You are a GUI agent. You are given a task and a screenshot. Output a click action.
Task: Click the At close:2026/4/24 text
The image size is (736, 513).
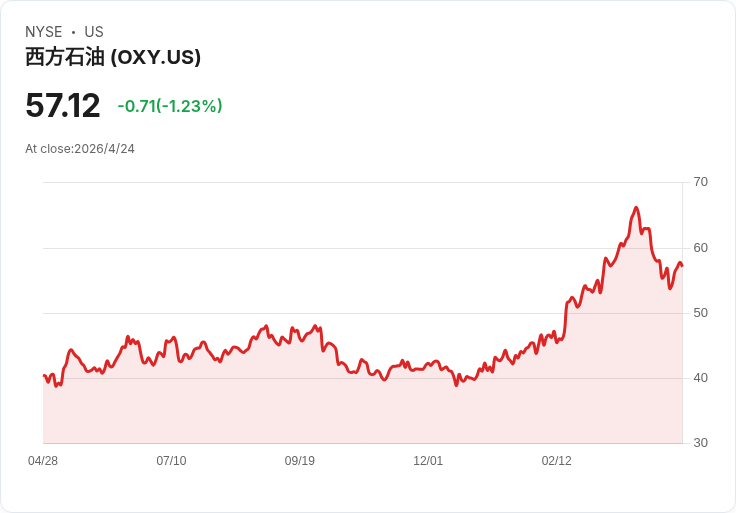[x=80, y=149]
